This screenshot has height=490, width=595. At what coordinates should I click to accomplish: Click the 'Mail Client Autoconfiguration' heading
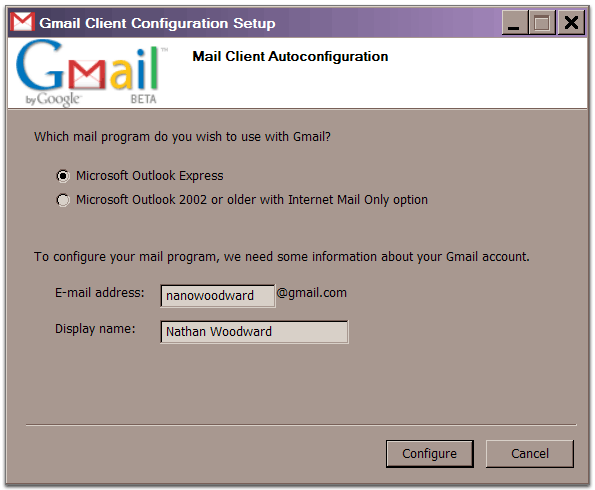pyautogui.click(x=290, y=57)
